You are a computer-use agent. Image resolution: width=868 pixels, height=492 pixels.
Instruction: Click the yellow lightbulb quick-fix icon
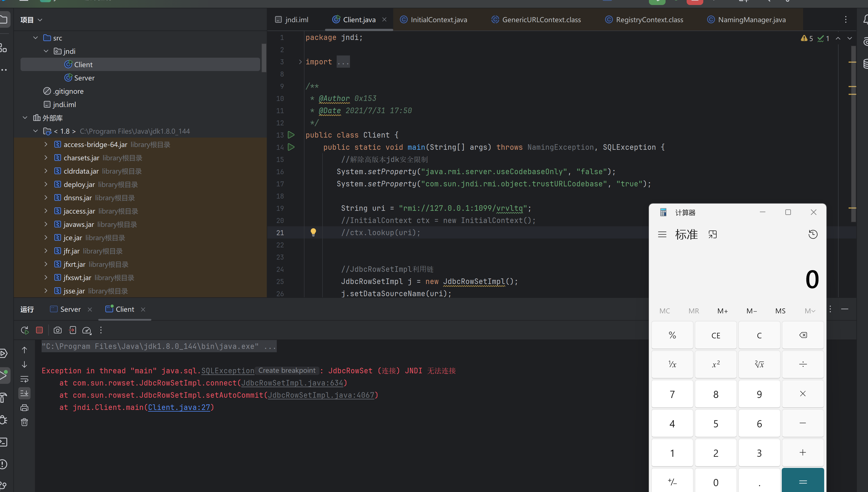coord(313,232)
